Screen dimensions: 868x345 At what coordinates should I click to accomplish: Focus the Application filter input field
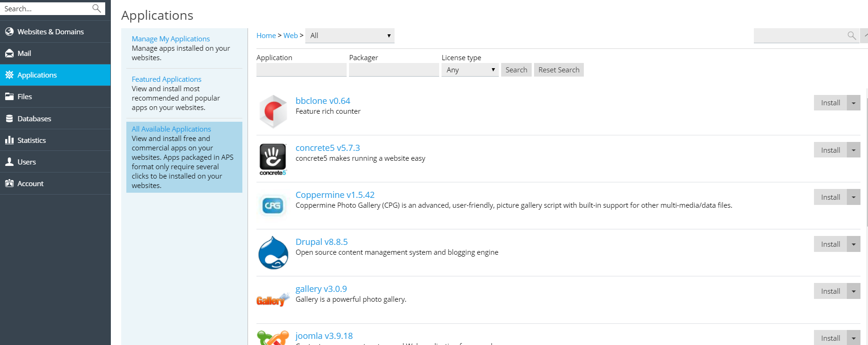pyautogui.click(x=302, y=70)
